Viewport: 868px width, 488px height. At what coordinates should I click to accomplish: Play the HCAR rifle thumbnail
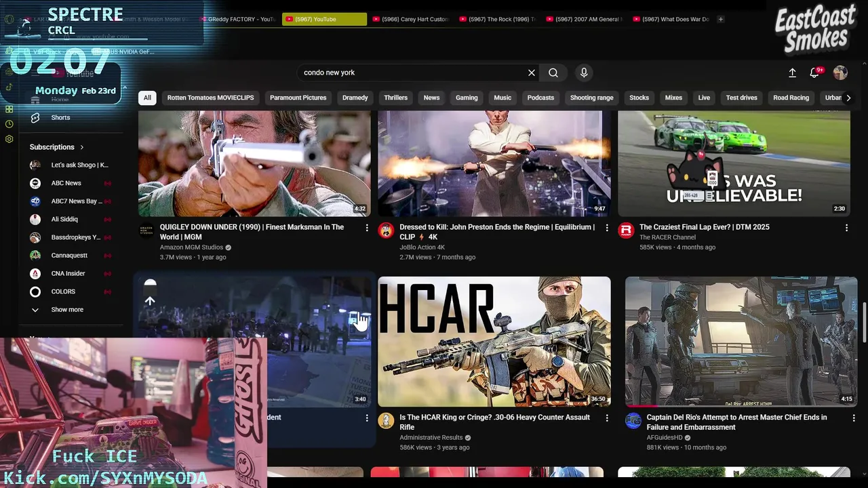494,342
